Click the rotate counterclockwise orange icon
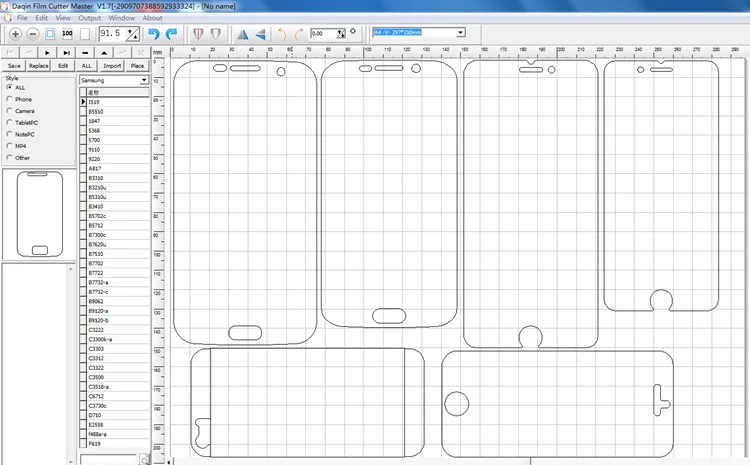Screen dimensions: 750x465 coord(281,34)
